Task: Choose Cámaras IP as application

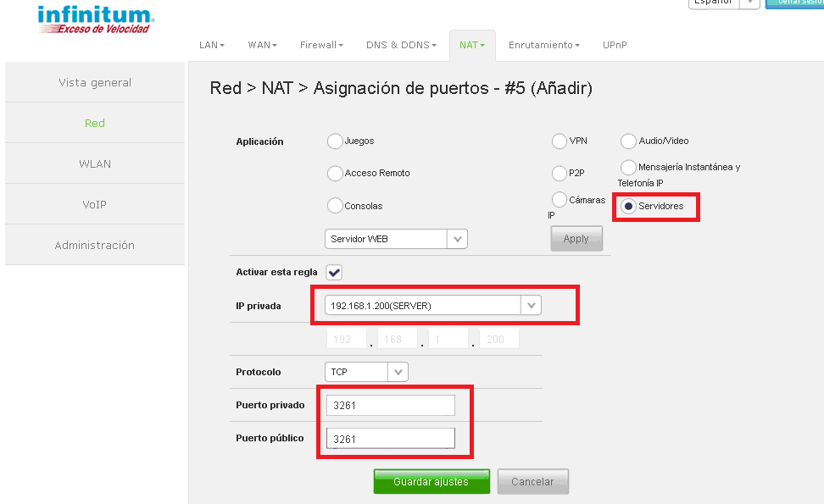Action: click(558, 199)
